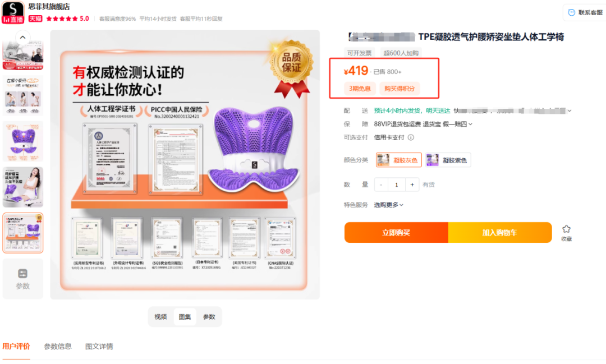Open the 用户评价 reviews tab
The image size is (606, 364).
(16, 347)
